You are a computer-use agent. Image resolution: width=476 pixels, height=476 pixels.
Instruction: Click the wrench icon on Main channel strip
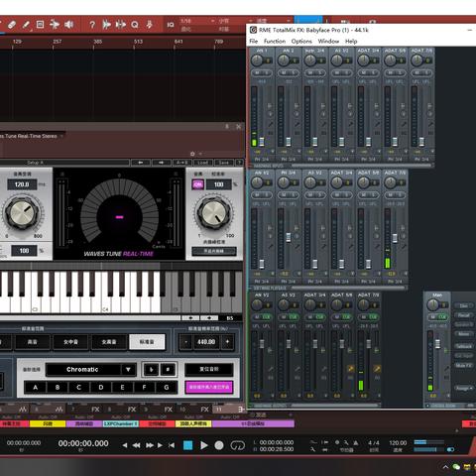(447, 368)
